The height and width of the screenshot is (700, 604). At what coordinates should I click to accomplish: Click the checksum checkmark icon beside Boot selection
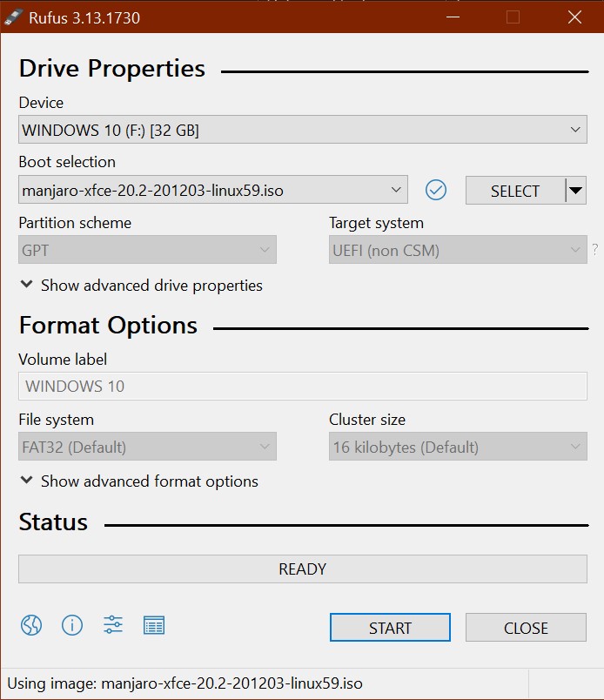pyautogui.click(x=436, y=190)
